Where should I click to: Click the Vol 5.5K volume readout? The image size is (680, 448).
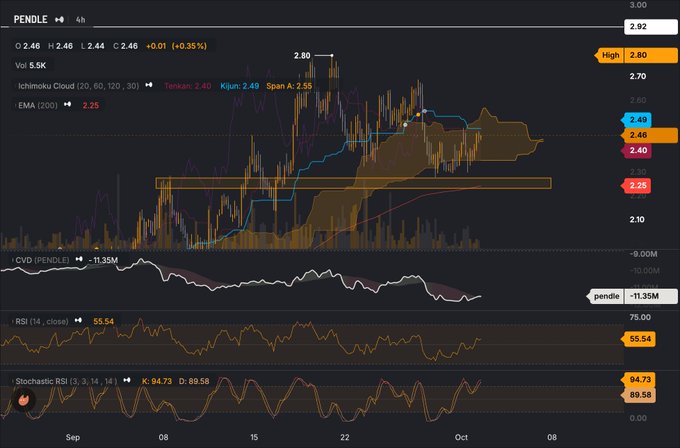tap(30, 65)
